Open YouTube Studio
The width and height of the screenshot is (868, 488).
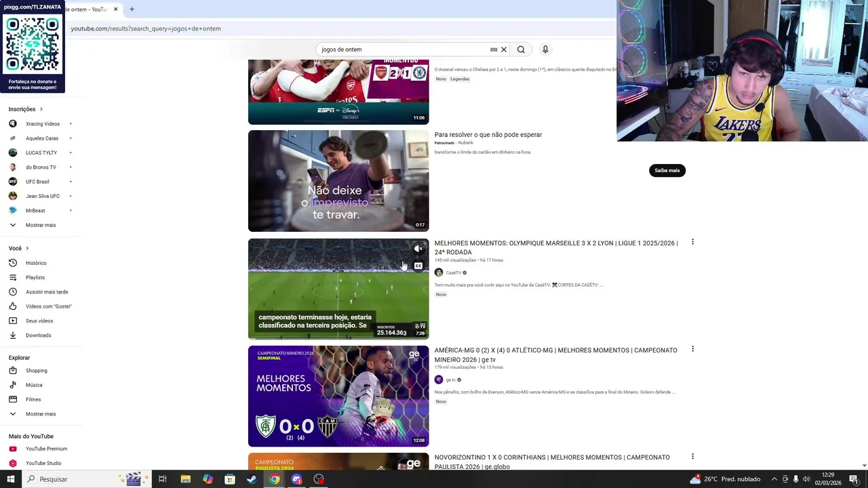pyautogui.click(x=43, y=463)
